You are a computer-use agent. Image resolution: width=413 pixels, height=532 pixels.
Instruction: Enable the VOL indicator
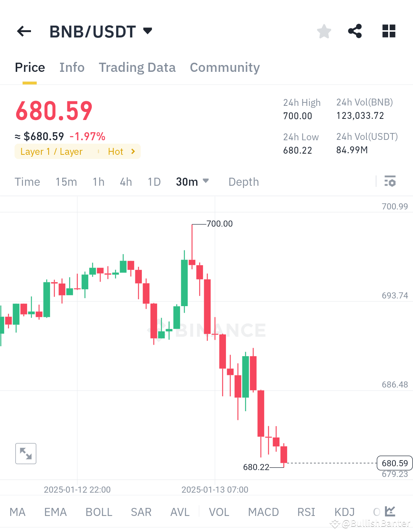pos(219,512)
